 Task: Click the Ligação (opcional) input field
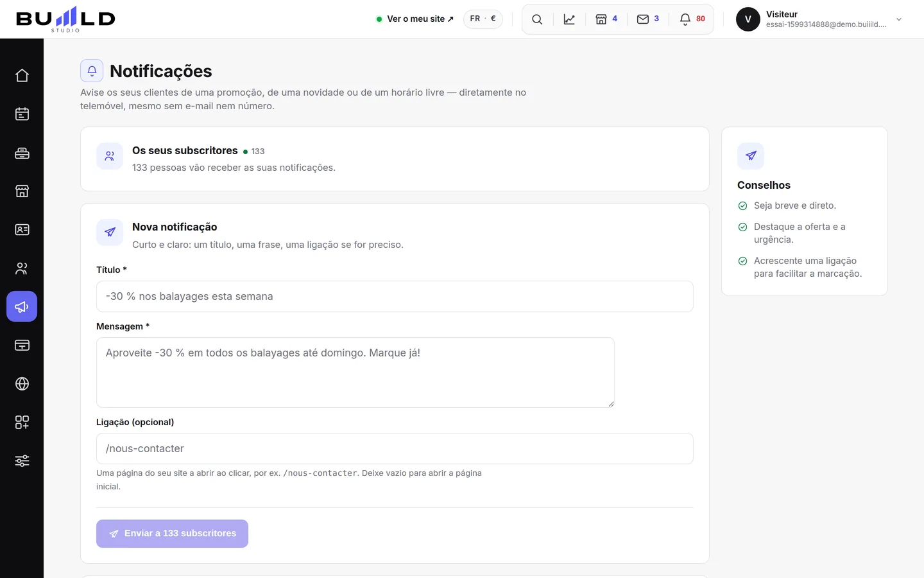(395, 449)
